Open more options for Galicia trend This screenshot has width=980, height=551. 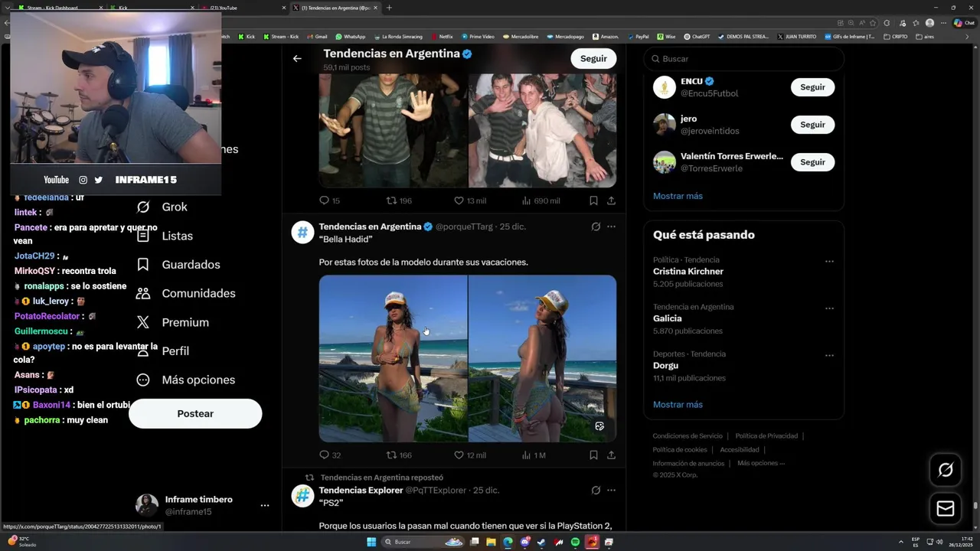(829, 308)
